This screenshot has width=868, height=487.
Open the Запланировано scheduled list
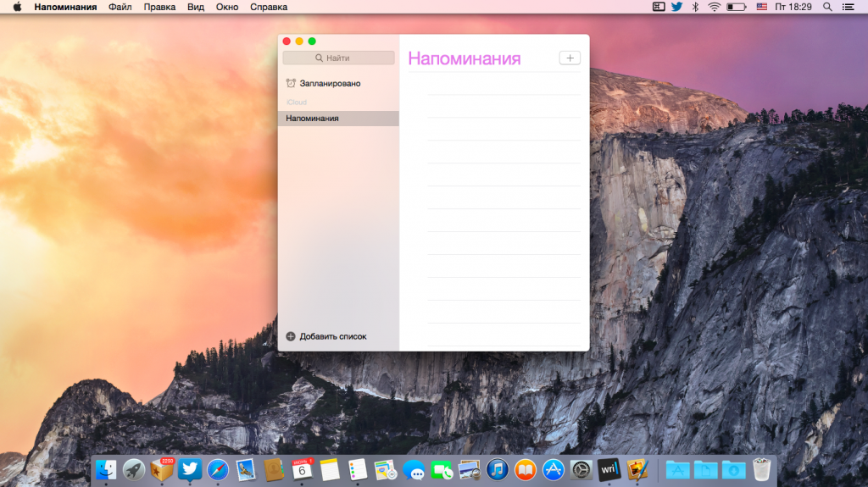329,84
